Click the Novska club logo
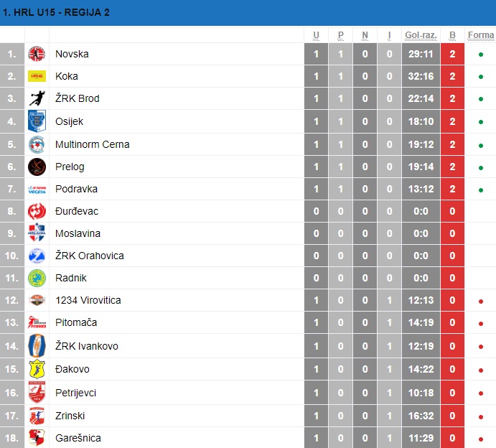The height and width of the screenshot is (448, 496). click(x=37, y=54)
